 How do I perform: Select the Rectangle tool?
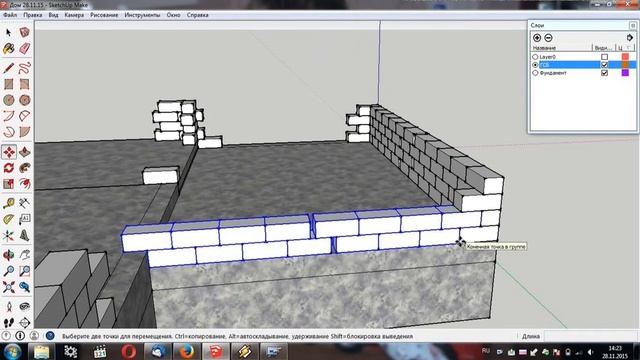(x=9, y=84)
